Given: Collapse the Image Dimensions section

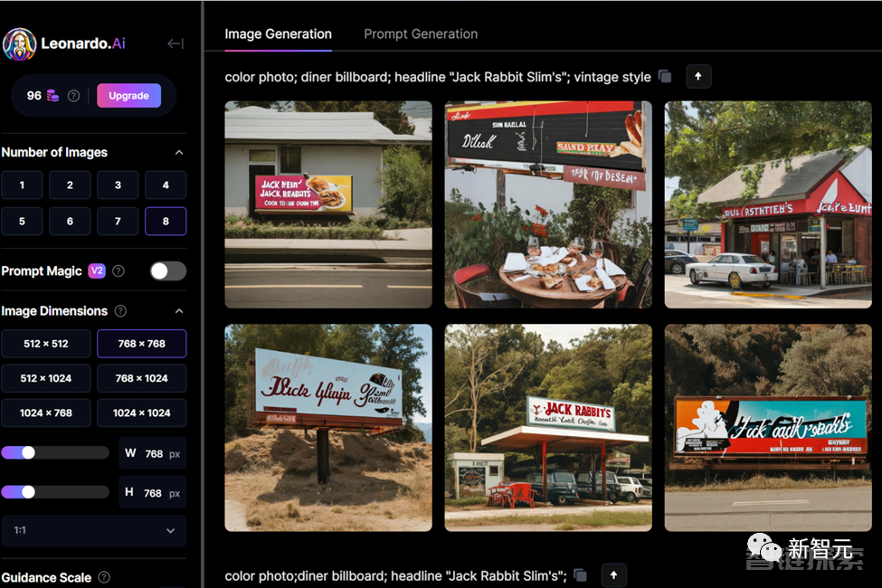Looking at the screenshot, I should (179, 311).
